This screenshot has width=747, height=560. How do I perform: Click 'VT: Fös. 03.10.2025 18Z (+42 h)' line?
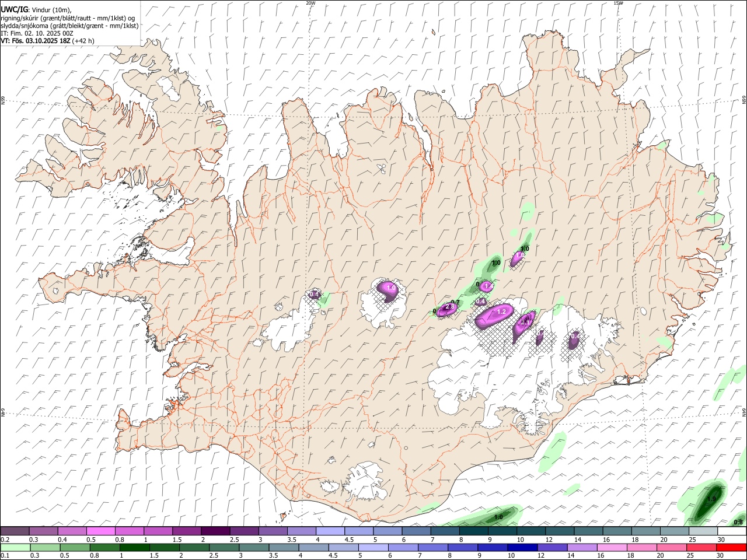click(x=48, y=41)
